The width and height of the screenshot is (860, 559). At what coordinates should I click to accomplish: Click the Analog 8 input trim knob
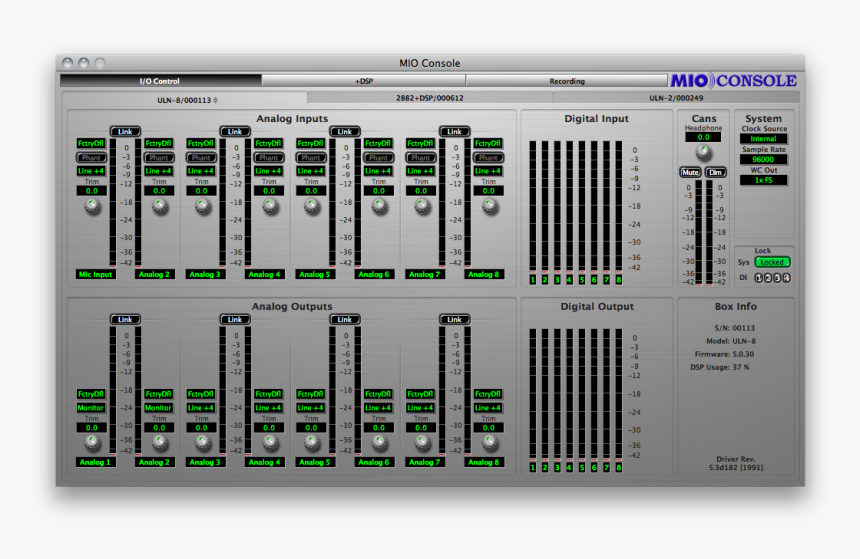coord(489,207)
